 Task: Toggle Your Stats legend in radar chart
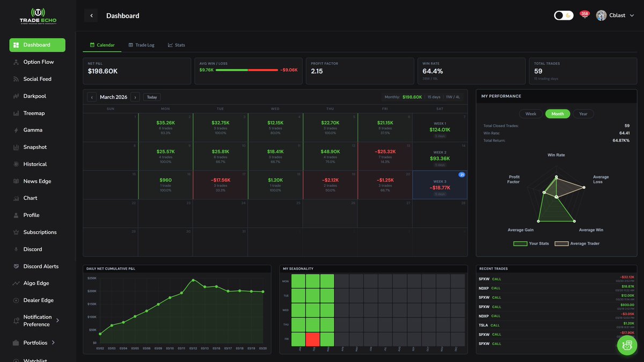tap(531, 243)
